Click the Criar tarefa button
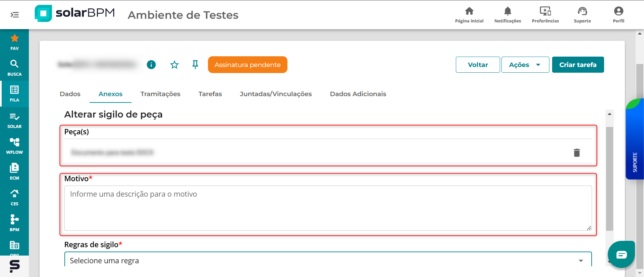The height and width of the screenshot is (277, 644). pyautogui.click(x=578, y=65)
